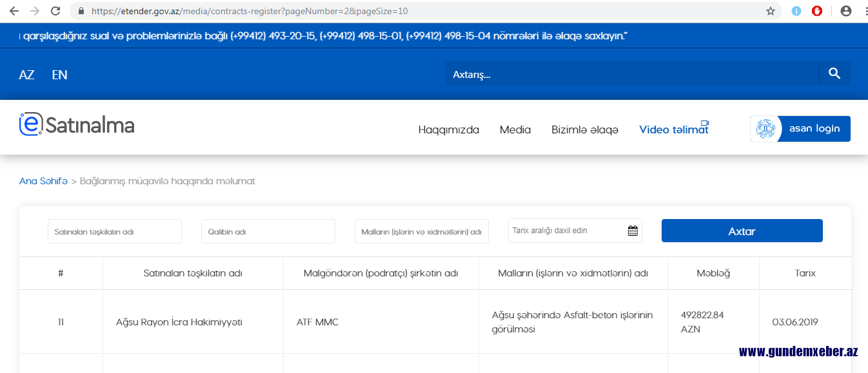Open Bizimlə əlaqə menu item

[x=585, y=129]
